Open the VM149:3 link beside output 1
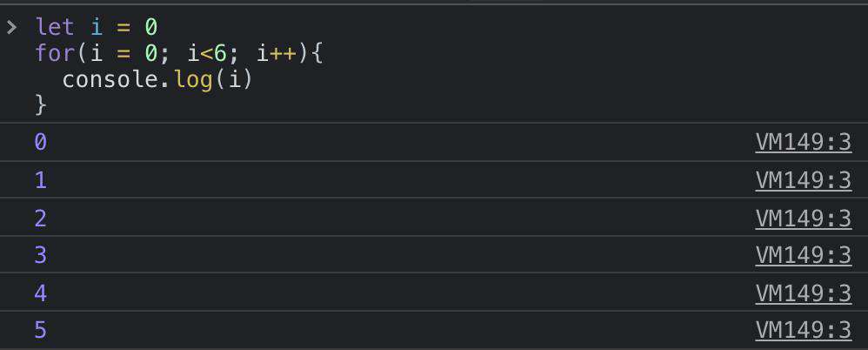Screen dimensions: 868x350 point(804,180)
